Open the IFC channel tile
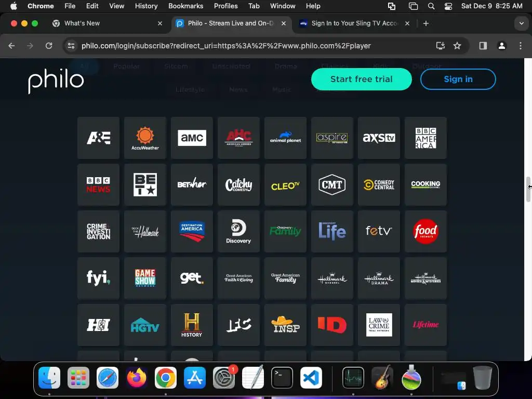 (x=239, y=325)
